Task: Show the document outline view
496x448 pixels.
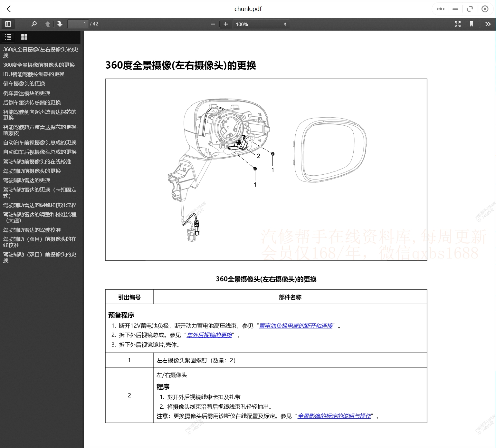Action: [8, 37]
